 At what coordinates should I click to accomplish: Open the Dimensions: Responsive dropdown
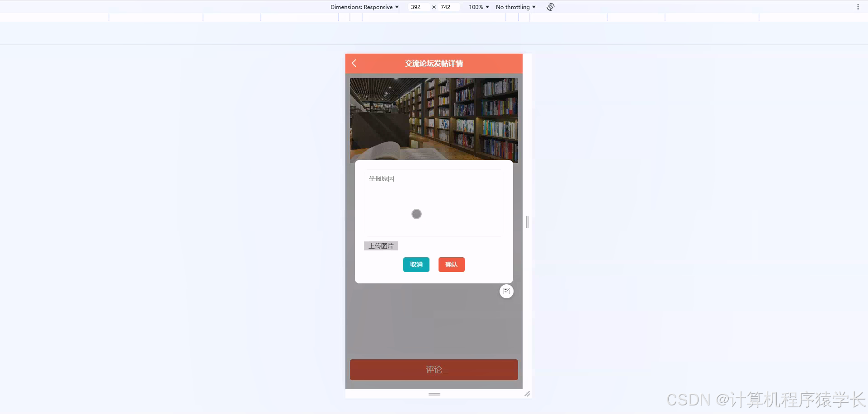point(364,7)
